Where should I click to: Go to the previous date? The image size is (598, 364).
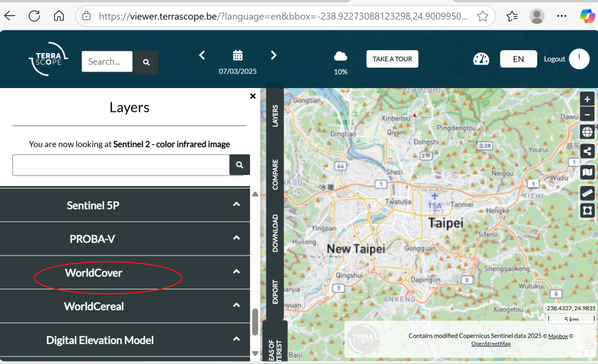click(x=202, y=55)
